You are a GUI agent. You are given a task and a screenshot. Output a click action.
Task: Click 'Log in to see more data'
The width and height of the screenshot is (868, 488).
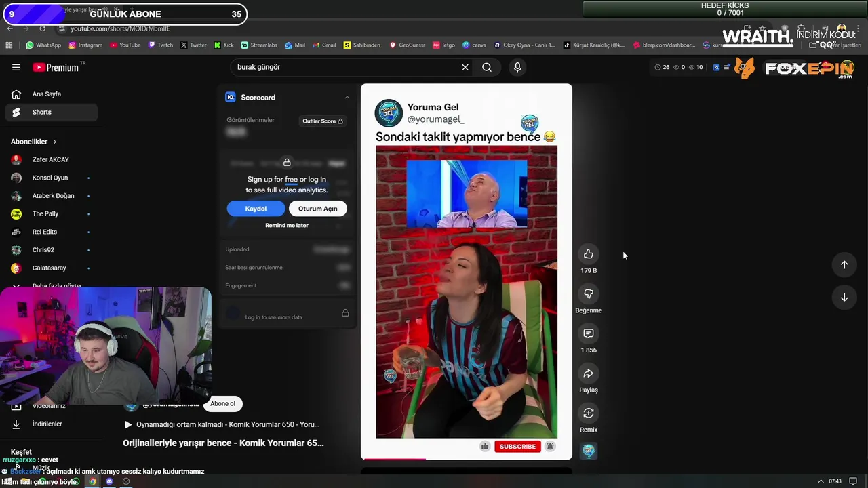pos(274,317)
